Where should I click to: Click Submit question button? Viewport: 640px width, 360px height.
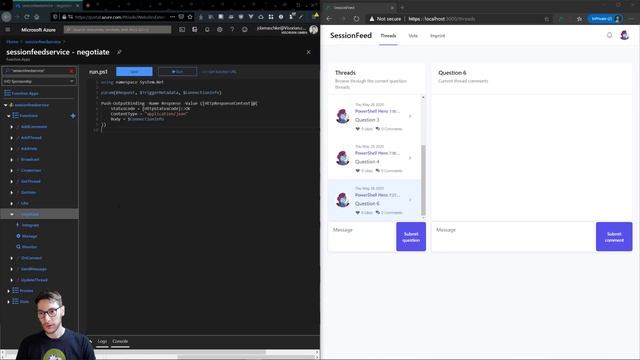pyautogui.click(x=411, y=237)
